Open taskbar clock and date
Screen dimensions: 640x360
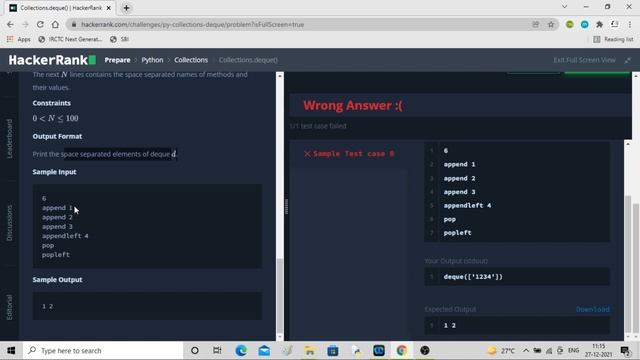pos(598,351)
